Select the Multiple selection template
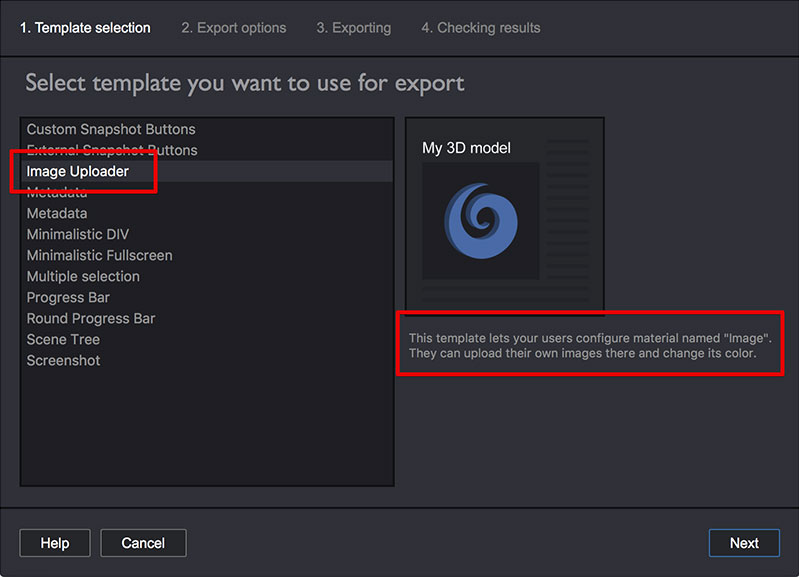Image resolution: width=799 pixels, height=577 pixels. pos(207,276)
